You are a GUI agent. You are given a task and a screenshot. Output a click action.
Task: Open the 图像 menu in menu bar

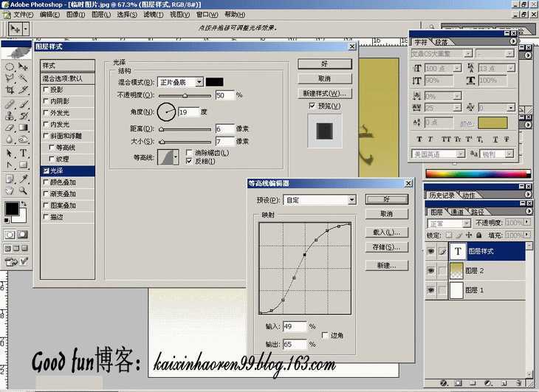[x=75, y=14]
